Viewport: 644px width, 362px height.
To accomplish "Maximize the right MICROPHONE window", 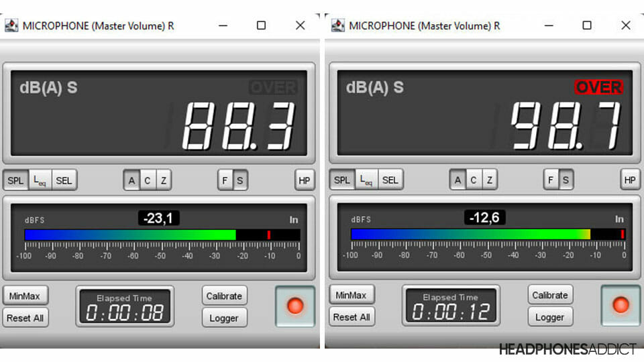I will 587,25.
